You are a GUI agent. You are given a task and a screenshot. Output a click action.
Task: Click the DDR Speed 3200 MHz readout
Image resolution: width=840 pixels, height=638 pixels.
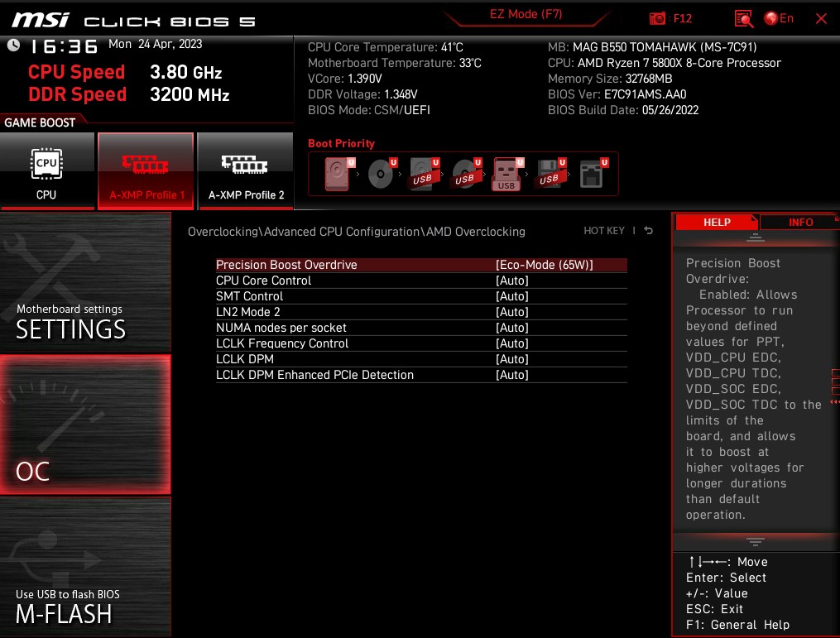[128, 94]
